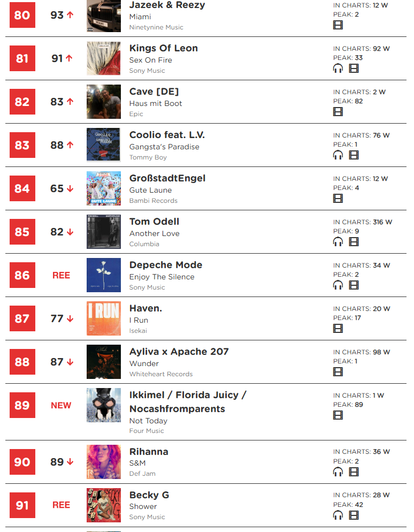Play the audio snippet for Rihanna's S&M
This screenshot has height=532, width=414.
click(338, 472)
